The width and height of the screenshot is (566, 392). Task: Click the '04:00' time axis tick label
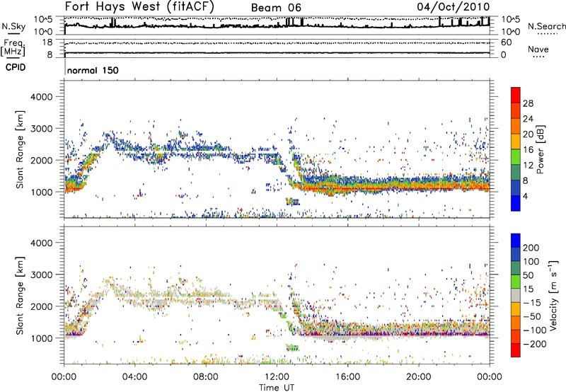134,377
